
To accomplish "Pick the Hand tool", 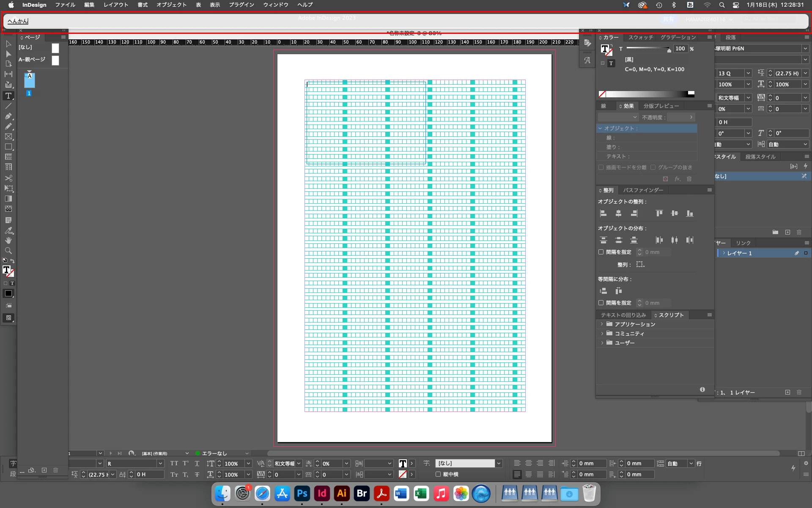I will click(8, 240).
